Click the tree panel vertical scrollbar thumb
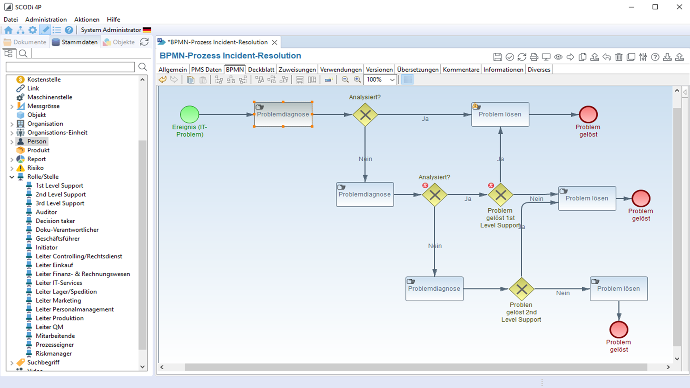This screenshot has width=690, height=388. pos(142,245)
